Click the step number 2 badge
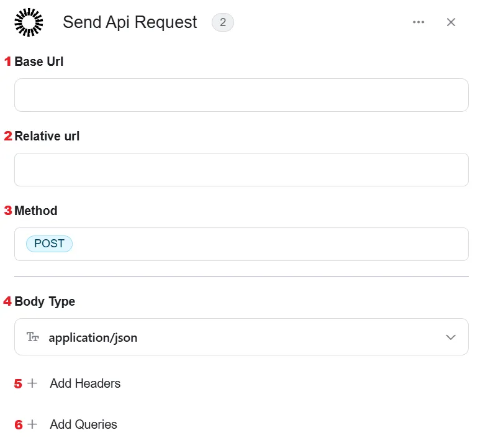Screen dimensions: 483x448 pyautogui.click(x=223, y=22)
